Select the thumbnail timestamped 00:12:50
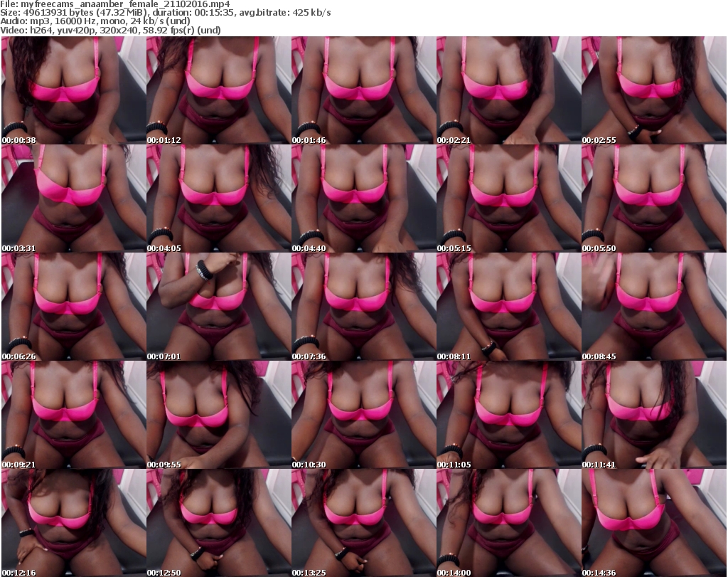 coord(219,523)
